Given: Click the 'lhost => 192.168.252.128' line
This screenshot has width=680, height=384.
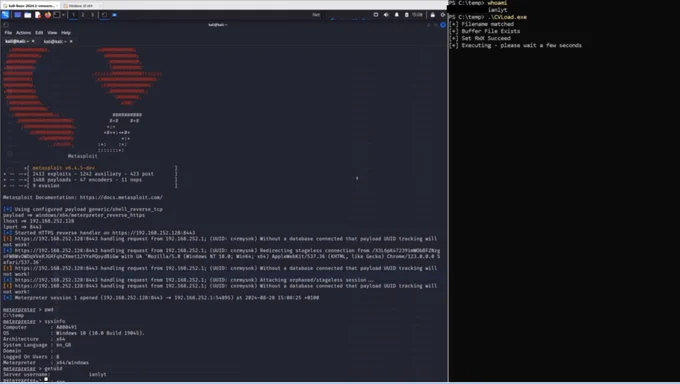Looking at the screenshot, I should tap(39, 221).
